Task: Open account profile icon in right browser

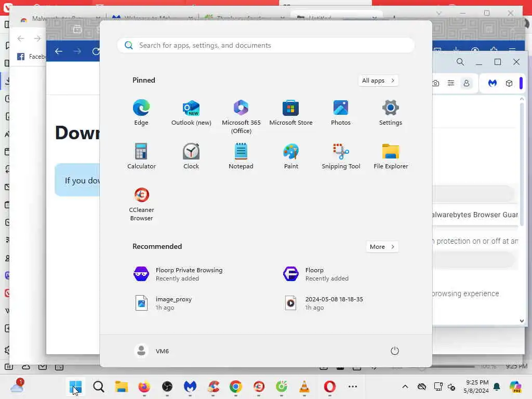Action: (x=467, y=83)
